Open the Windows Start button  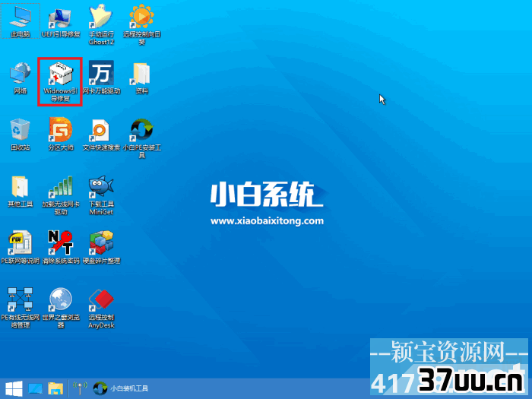coord(14,388)
